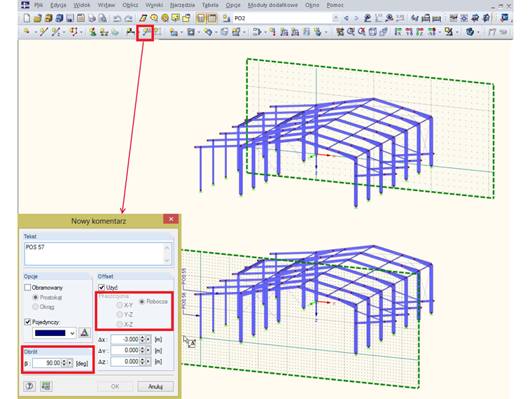This screenshot has height=399, width=532.
Task: Click the Print icon in toolbar
Action: coord(92,18)
